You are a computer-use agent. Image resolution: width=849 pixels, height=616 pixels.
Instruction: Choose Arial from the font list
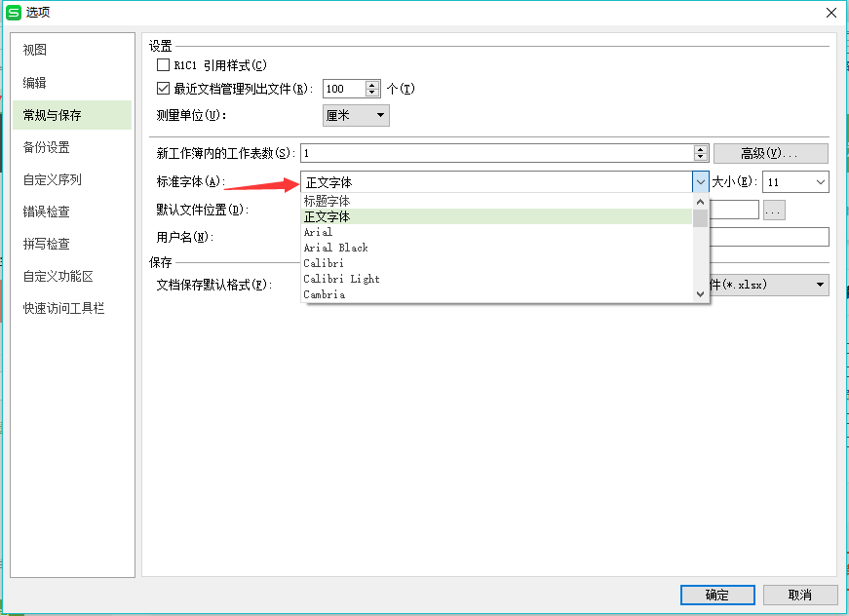(496, 232)
